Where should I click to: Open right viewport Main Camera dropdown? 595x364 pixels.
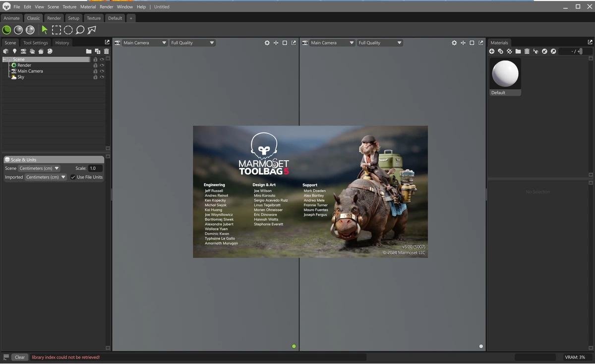pos(332,43)
